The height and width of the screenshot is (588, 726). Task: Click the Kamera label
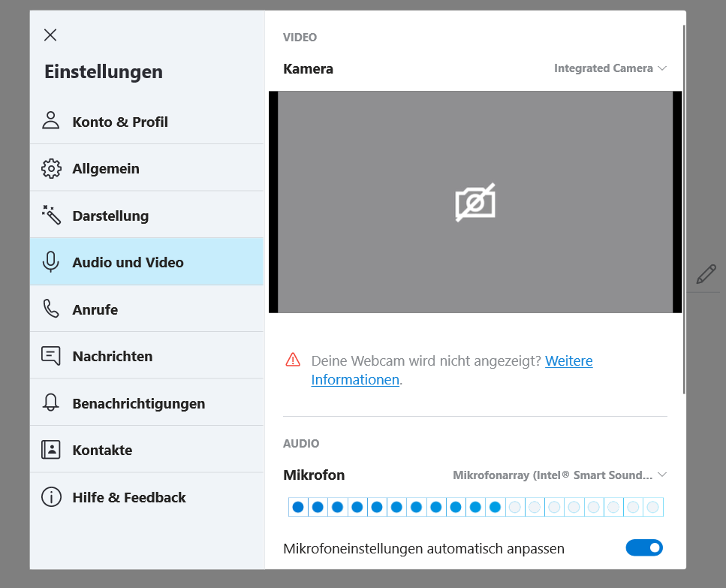click(x=308, y=68)
